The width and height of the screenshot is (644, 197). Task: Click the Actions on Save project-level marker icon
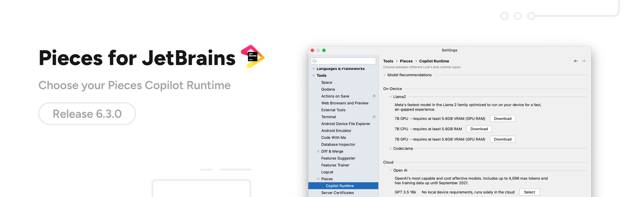(x=374, y=96)
